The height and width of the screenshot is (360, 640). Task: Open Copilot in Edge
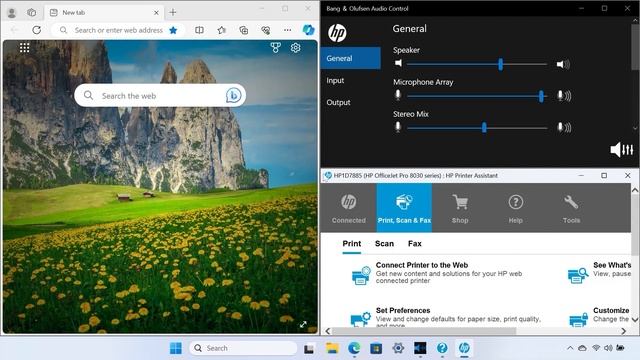[309, 30]
